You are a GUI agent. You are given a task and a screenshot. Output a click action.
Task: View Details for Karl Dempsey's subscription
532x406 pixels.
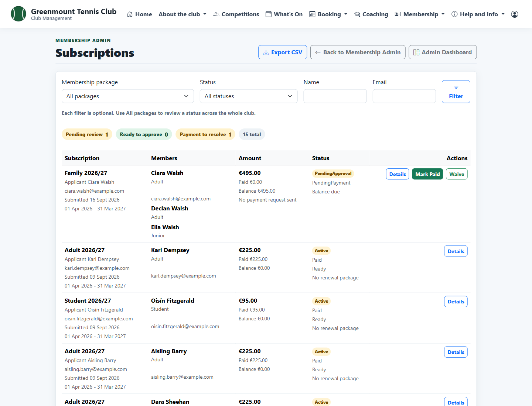click(x=456, y=251)
